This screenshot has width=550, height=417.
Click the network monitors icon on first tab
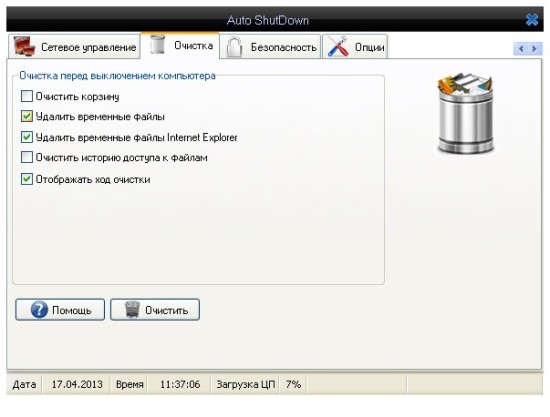tap(24, 46)
